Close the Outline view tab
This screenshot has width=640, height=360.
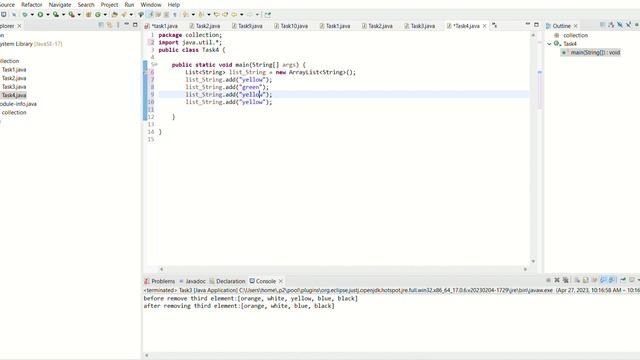pos(576,26)
